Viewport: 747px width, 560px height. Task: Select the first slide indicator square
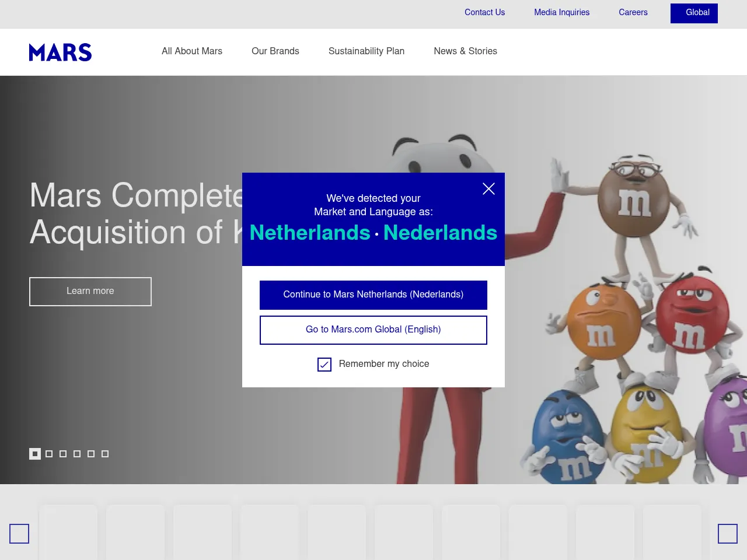pos(34,453)
